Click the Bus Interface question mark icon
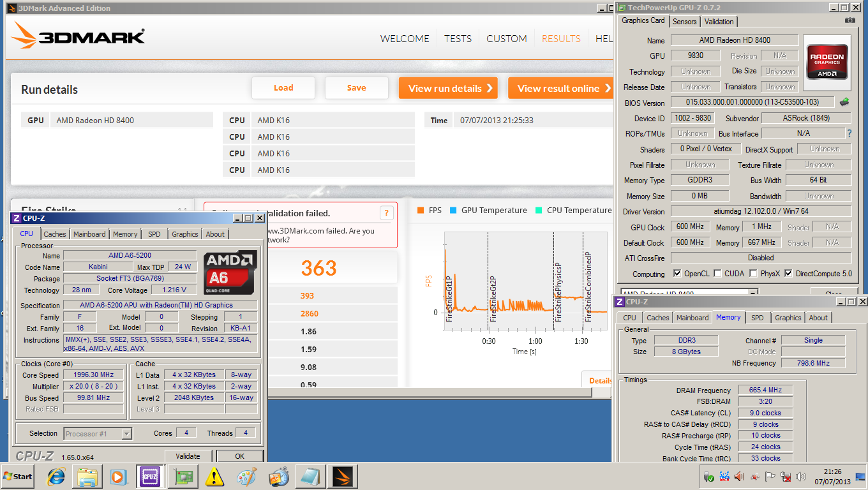 click(849, 133)
